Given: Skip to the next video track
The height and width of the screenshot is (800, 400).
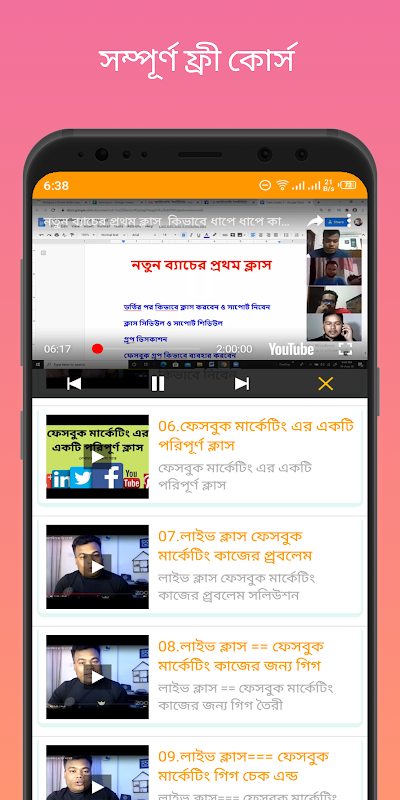Looking at the screenshot, I should click(242, 384).
